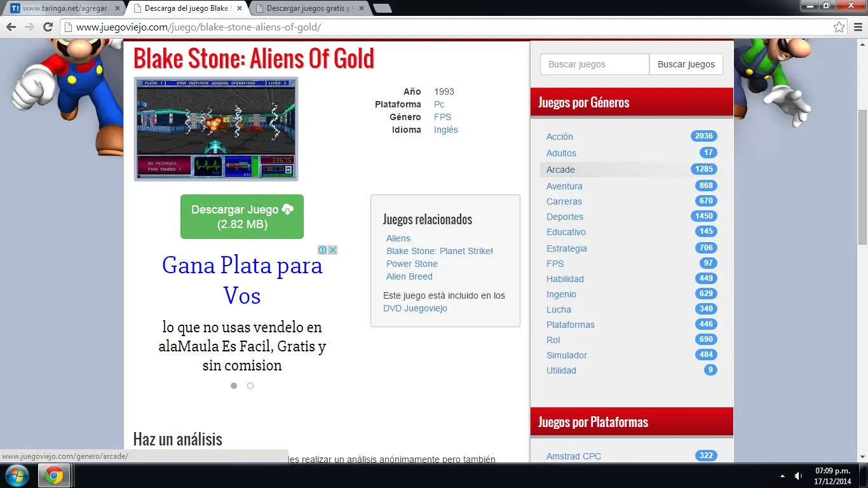Click the 'Gana Plata para Vos' ad headline

click(242, 280)
